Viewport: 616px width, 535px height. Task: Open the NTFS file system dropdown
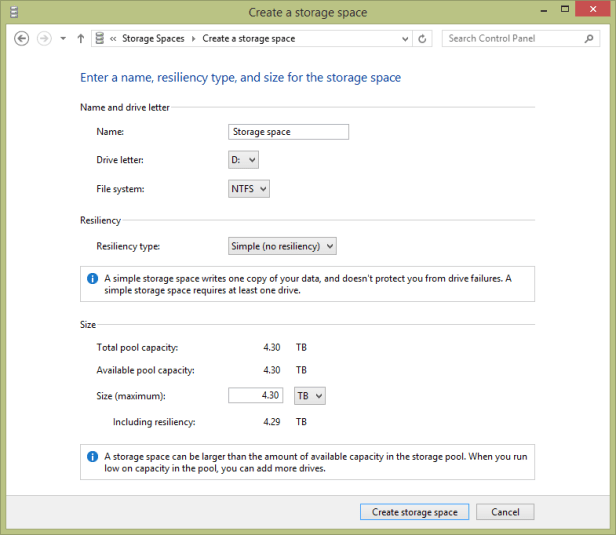249,189
